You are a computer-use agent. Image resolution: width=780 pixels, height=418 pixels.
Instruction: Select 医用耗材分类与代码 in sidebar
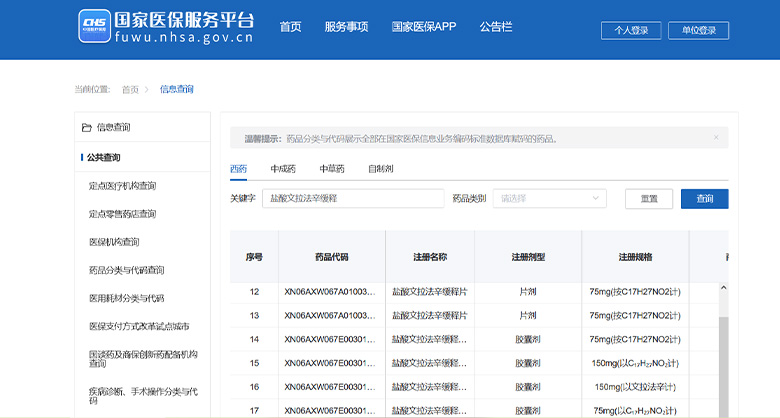click(126, 298)
